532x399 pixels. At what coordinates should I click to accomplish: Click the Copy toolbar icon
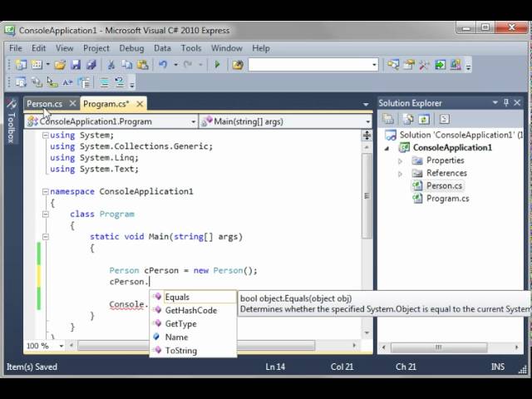127,65
